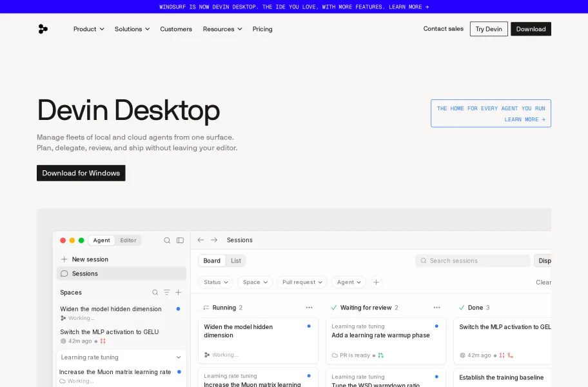This screenshot has width=588, height=387.
Task: Go forward using the right arrow beside Sessions
Action: [x=214, y=240]
